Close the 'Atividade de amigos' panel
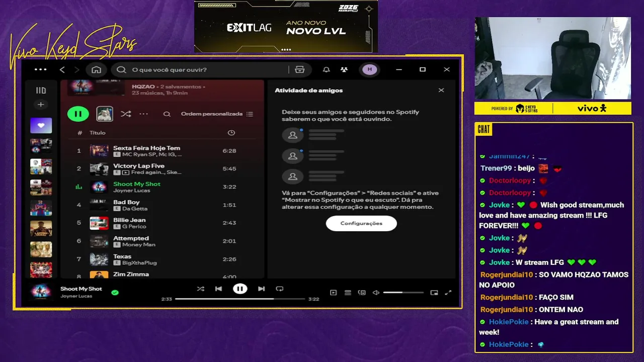This screenshot has width=644, height=362. click(x=441, y=90)
